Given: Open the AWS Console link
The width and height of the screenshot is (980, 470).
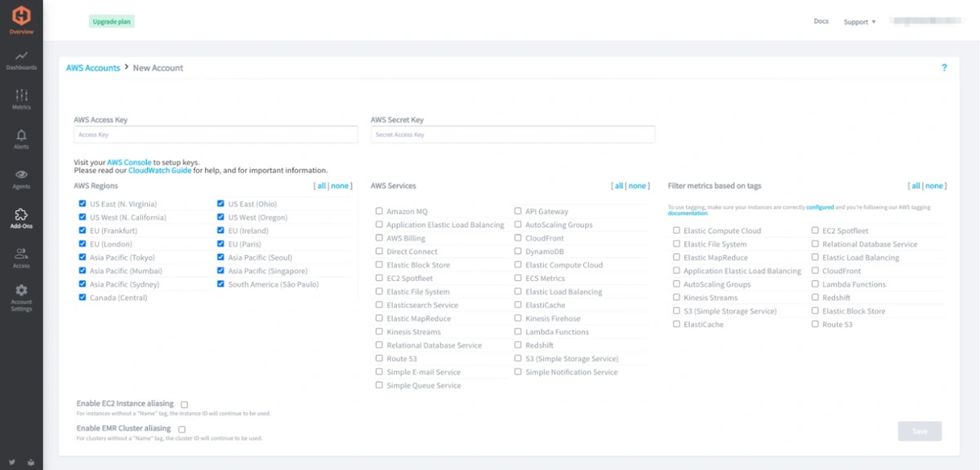Looking at the screenshot, I should coord(129,163).
